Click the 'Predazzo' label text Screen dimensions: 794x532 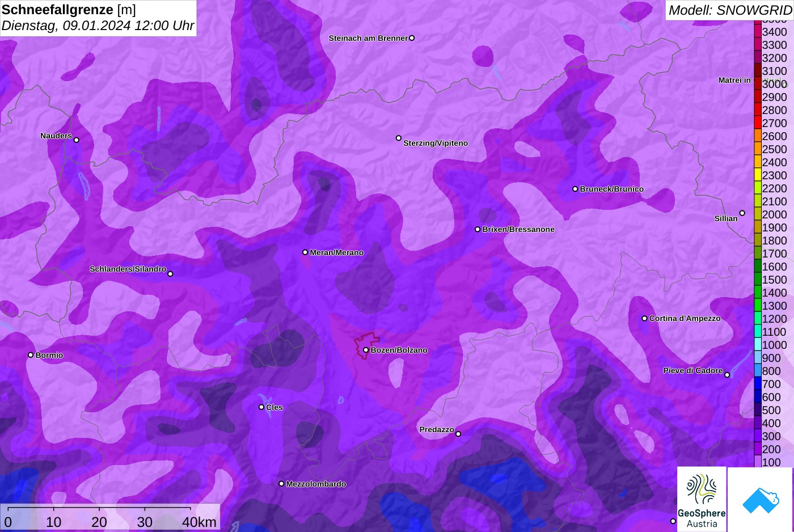(x=437, y=429)
